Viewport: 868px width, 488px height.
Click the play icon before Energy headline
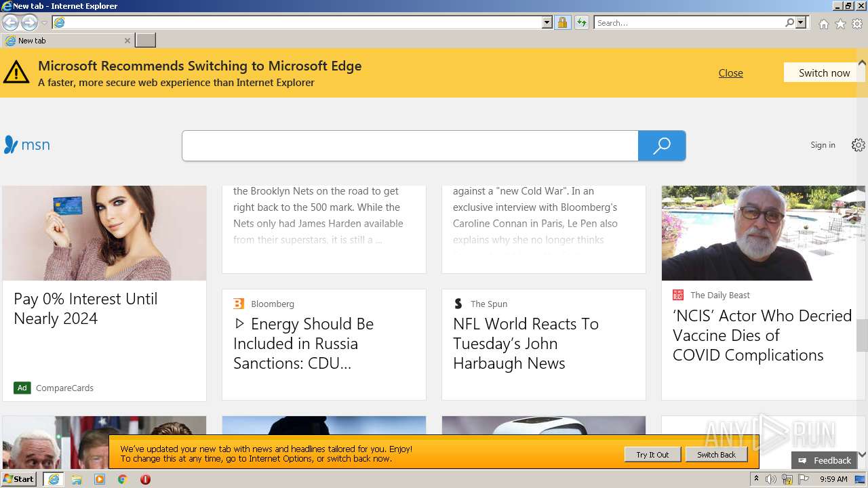click(239, 324)
